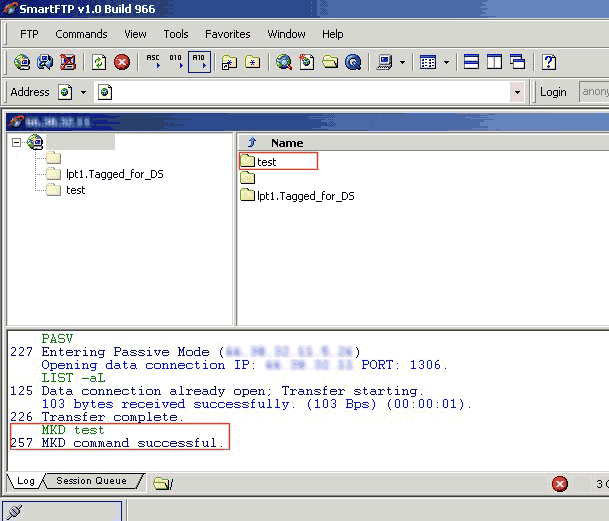Click the red Disconnect icon
Screen dimensions: 609x521
coord(67,62)
